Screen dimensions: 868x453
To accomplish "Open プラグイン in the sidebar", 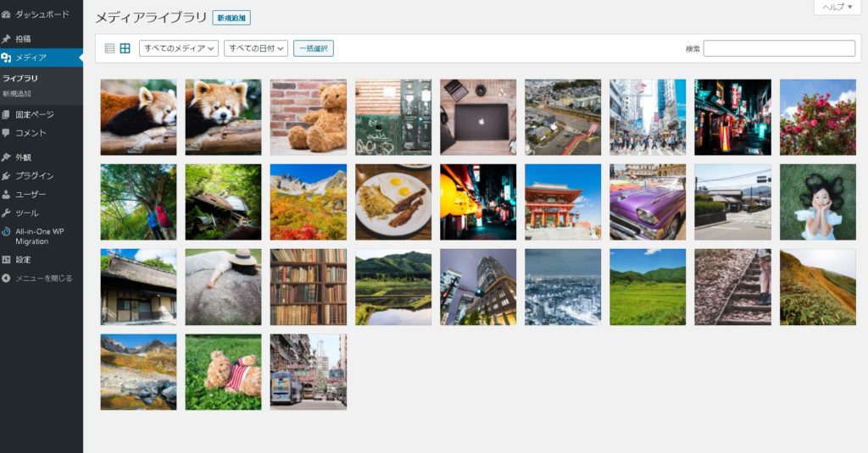I will point(34,176).
